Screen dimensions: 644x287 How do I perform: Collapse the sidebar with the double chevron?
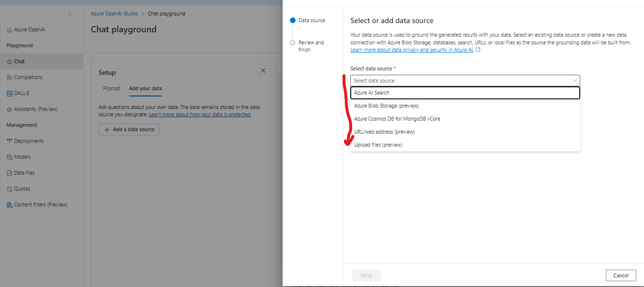(x=70, y=14)
